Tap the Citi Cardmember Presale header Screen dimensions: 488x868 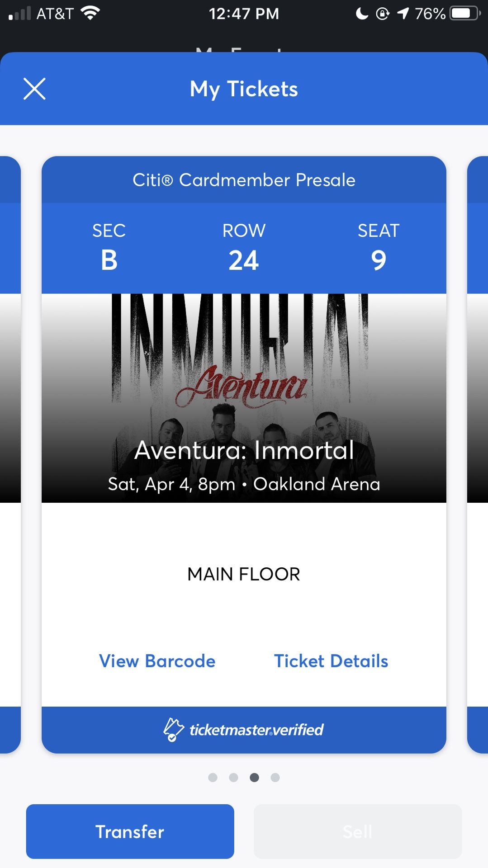coord(244,180)
